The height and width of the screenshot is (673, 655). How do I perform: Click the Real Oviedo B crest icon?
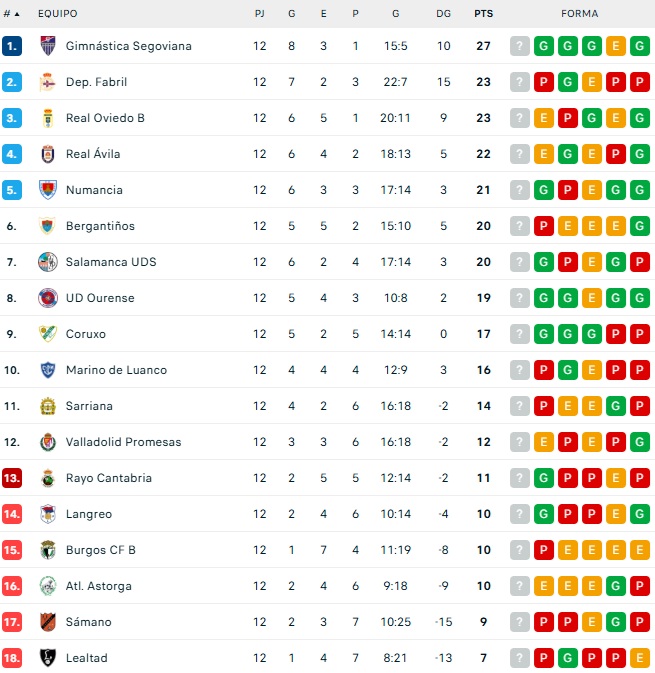(x=47, y=118)
